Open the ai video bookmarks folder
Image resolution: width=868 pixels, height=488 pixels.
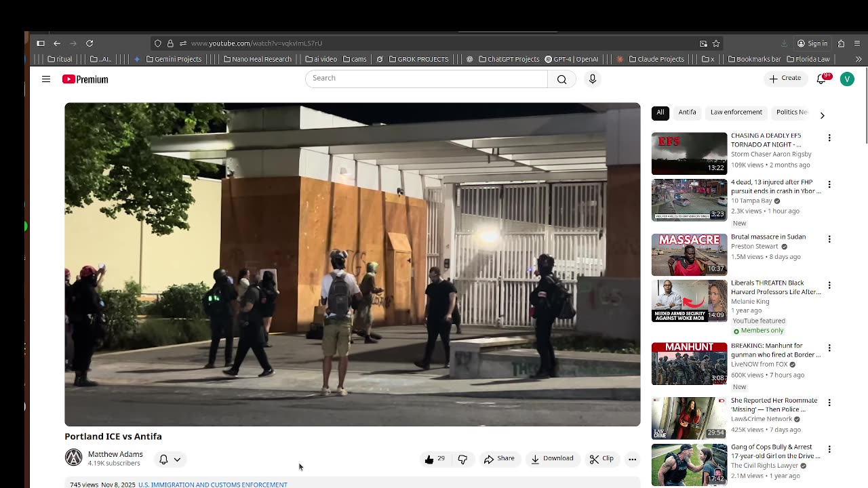(x=321, y=59)
